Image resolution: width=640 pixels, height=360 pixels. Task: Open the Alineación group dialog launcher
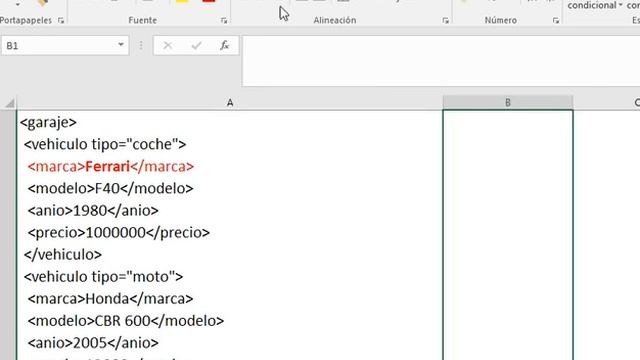(x=445, y=20)
